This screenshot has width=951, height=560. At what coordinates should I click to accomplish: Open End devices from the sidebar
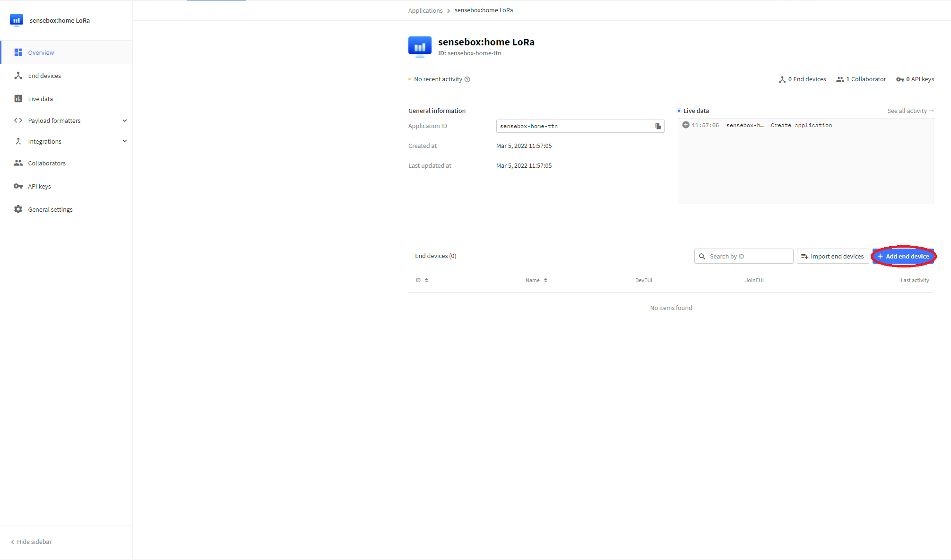tap(44, 76)
